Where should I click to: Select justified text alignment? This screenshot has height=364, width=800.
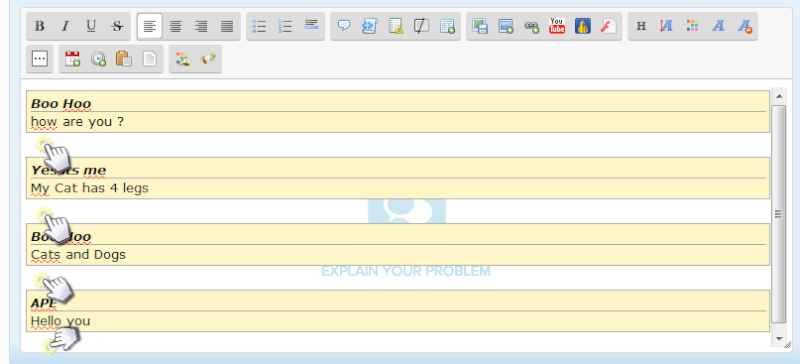[x=227, y=26]
